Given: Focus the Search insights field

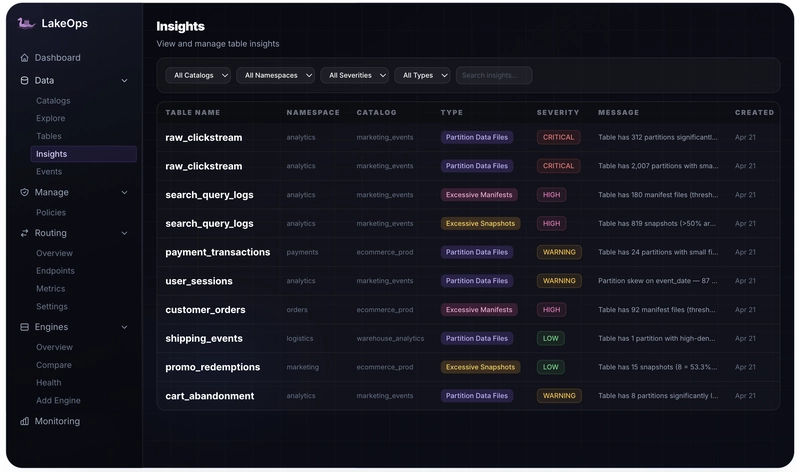Looking at the screenshot, I should tap(494, 75).
